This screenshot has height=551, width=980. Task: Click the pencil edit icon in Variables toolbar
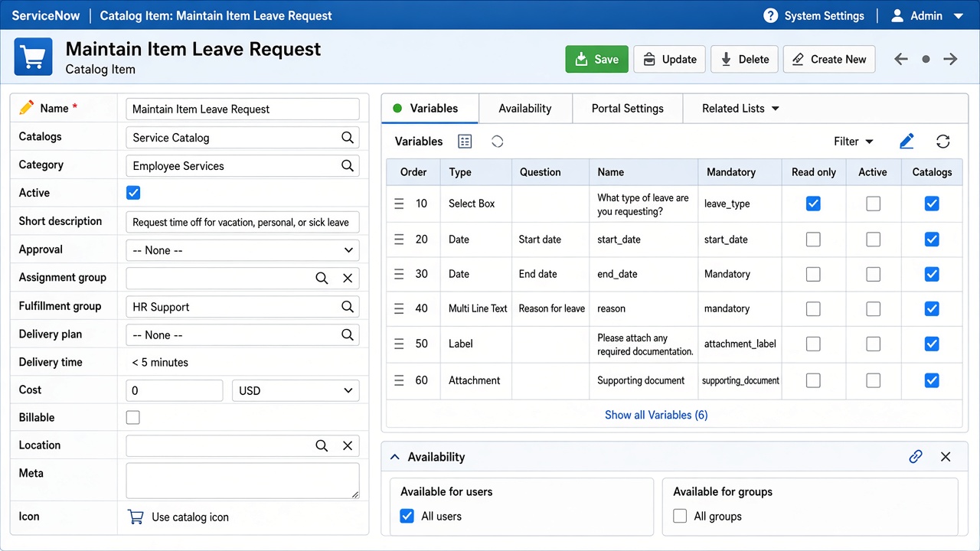click(x=906, y=142)
